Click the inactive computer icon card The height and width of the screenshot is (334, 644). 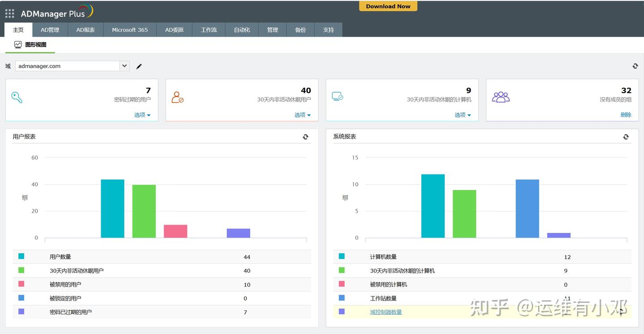[338, 96]
